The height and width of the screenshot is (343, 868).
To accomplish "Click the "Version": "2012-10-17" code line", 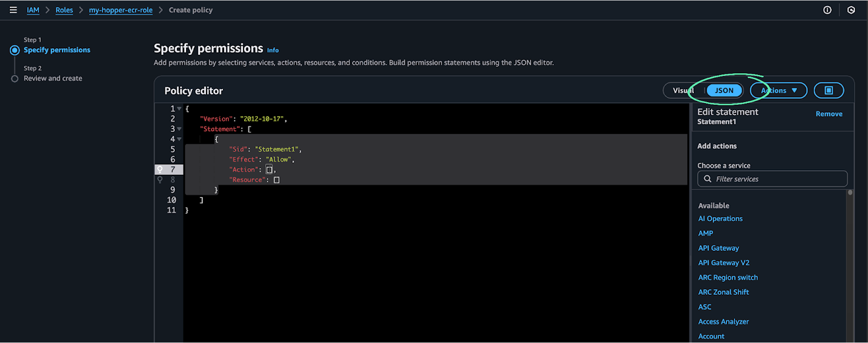I will click(x=244, y=119).
